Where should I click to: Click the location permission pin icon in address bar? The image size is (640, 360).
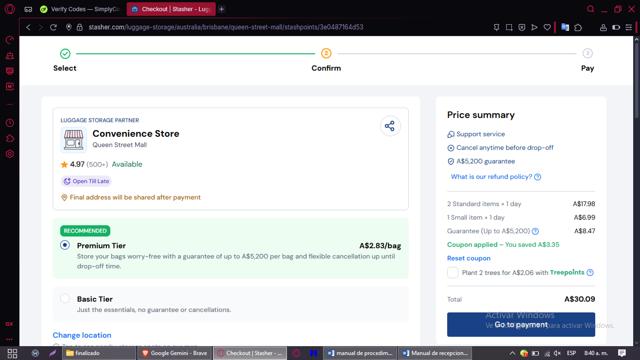click(x=69, y=27)
